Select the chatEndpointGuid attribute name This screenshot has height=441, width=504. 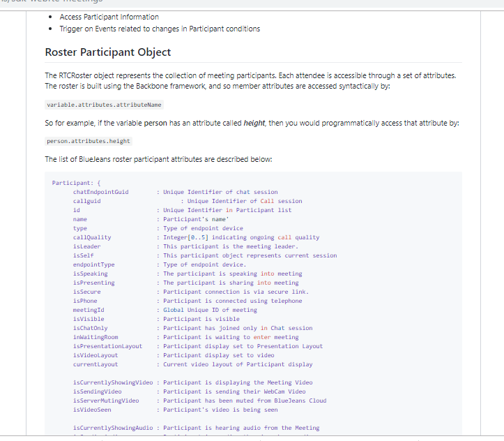[x=101, y=192]
